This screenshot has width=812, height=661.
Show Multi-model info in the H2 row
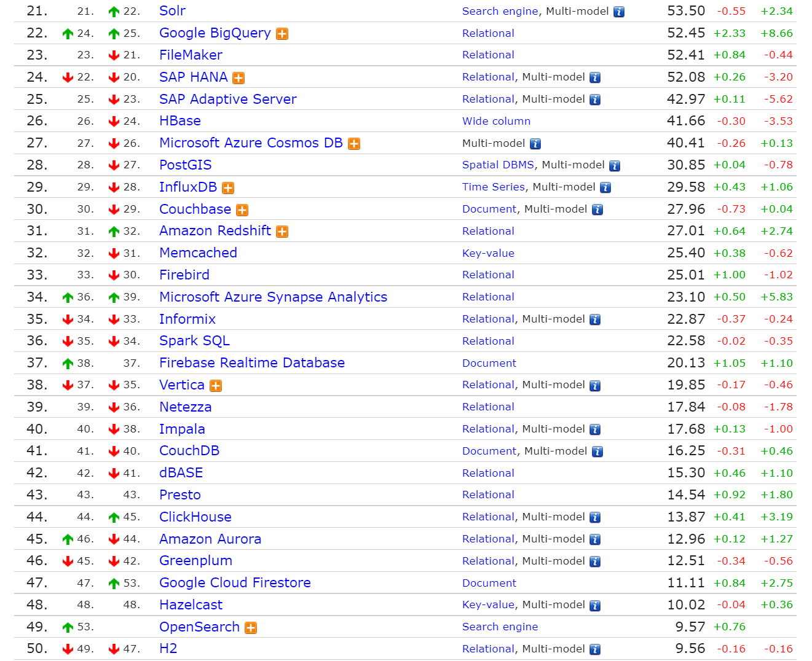595,649
